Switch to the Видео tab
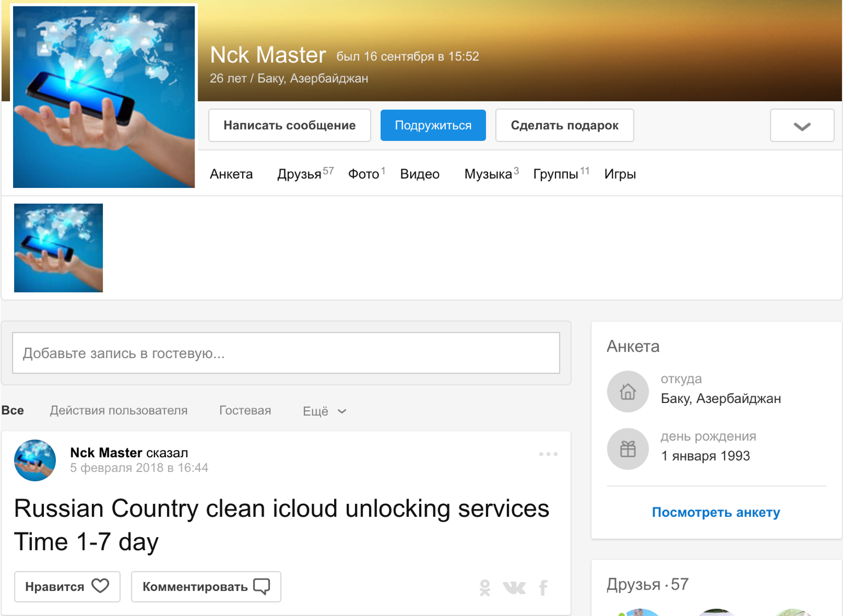The width and height of the screenshot is (843, 616). (x=420, y=174)
